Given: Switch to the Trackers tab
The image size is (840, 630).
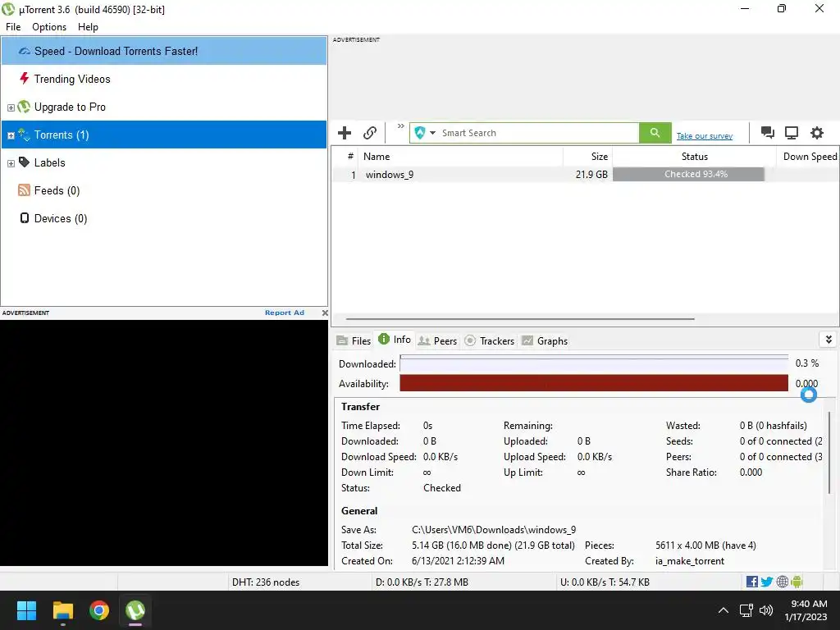Looking at the screenshot, I should tap(489, 340).
